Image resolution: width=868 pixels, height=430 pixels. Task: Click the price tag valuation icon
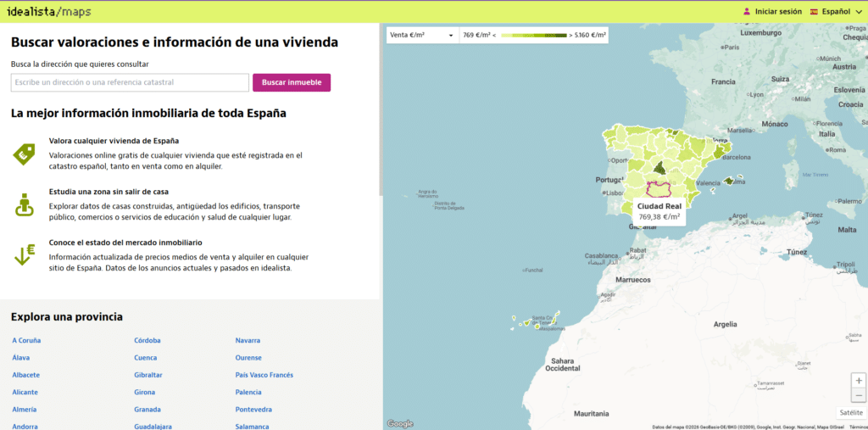tap(24, 154)
